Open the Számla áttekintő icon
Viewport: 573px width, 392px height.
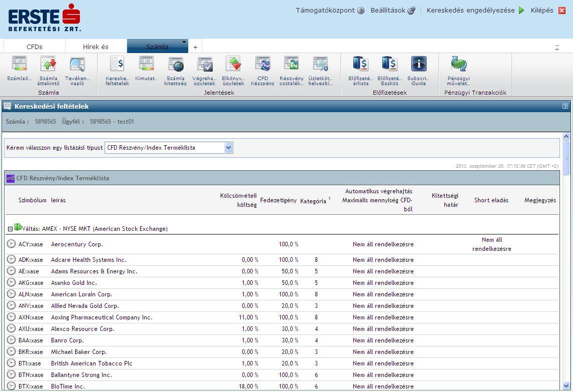click(x=48, y=63)
